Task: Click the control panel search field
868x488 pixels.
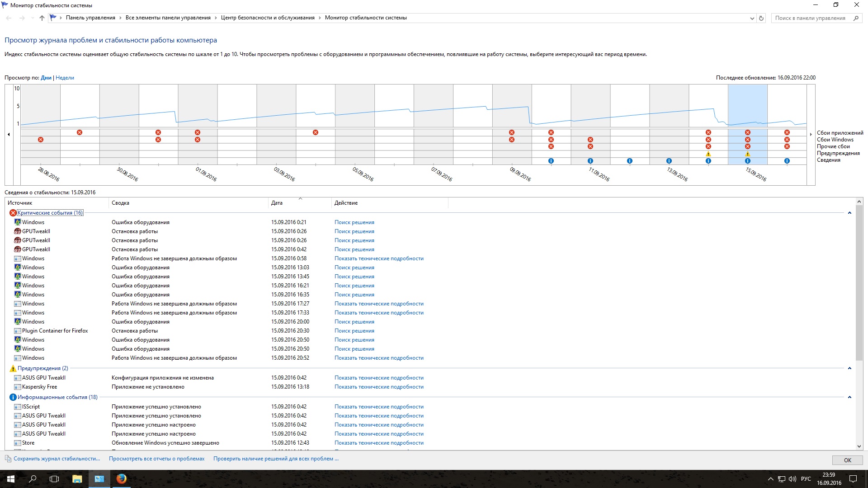Action: (x=810, y=18)
